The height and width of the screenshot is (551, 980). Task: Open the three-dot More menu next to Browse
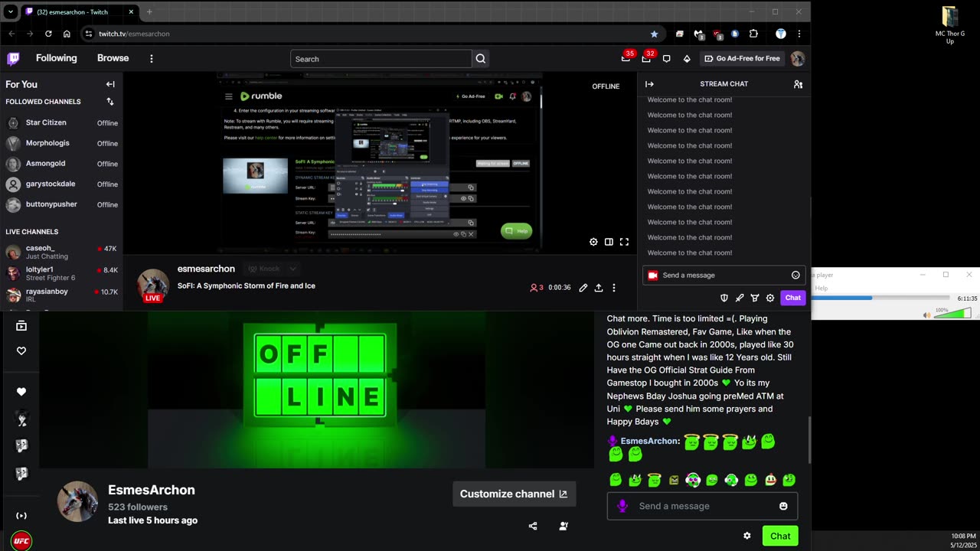pyautogui.click(x=152, y=58)
